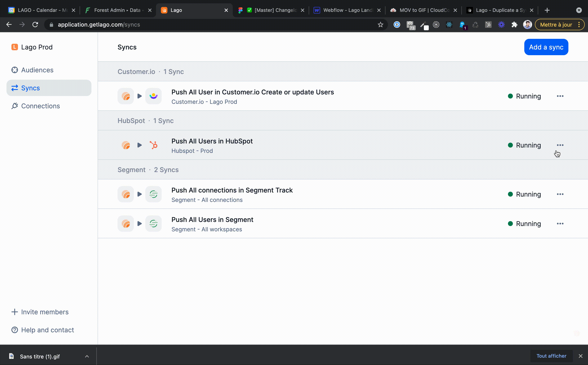This screenshot has height=365, width=588.
Task: Click the Audiences sidebar icon
Action: pyautogui.click(x=15, y=70)
